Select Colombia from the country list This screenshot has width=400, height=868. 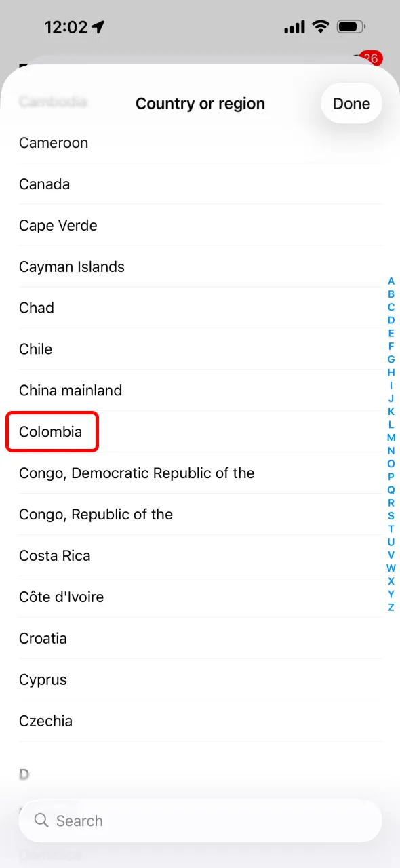pyautogui.click(x=51, y=431)
